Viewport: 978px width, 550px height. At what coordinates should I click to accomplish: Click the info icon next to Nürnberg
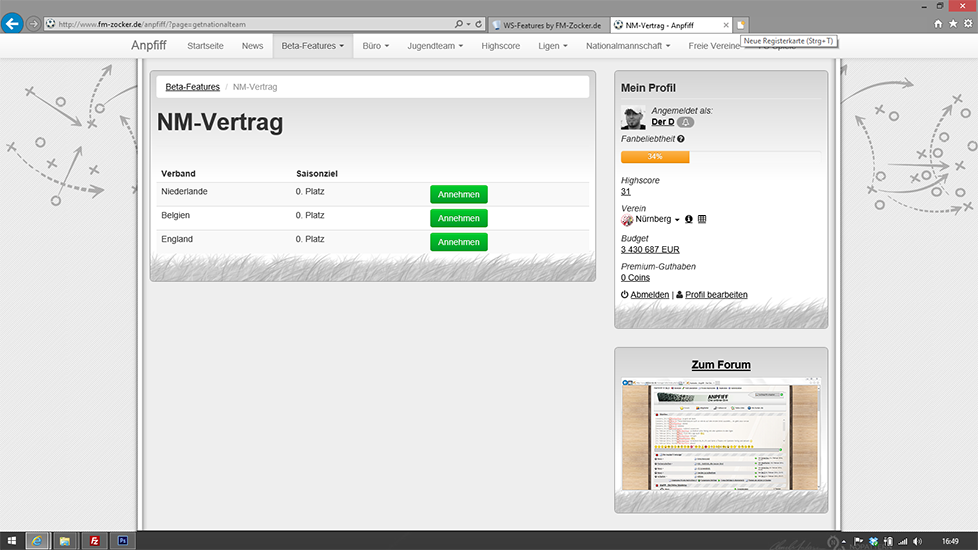coord(688,219)
